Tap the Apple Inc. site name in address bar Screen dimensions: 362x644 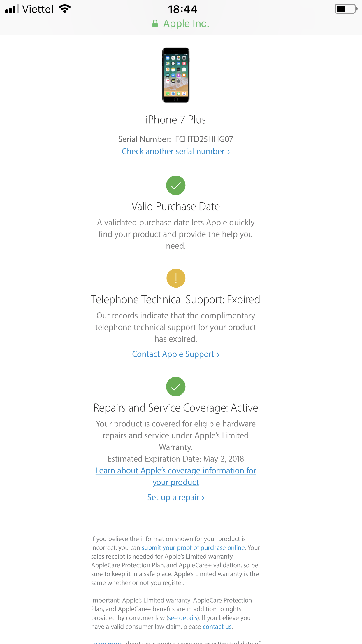click(186, 24)
